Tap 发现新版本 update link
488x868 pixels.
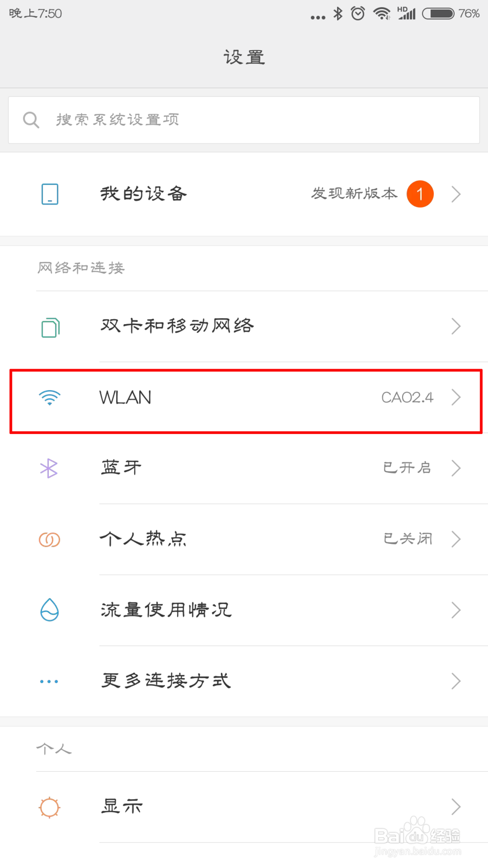point(354,194)
